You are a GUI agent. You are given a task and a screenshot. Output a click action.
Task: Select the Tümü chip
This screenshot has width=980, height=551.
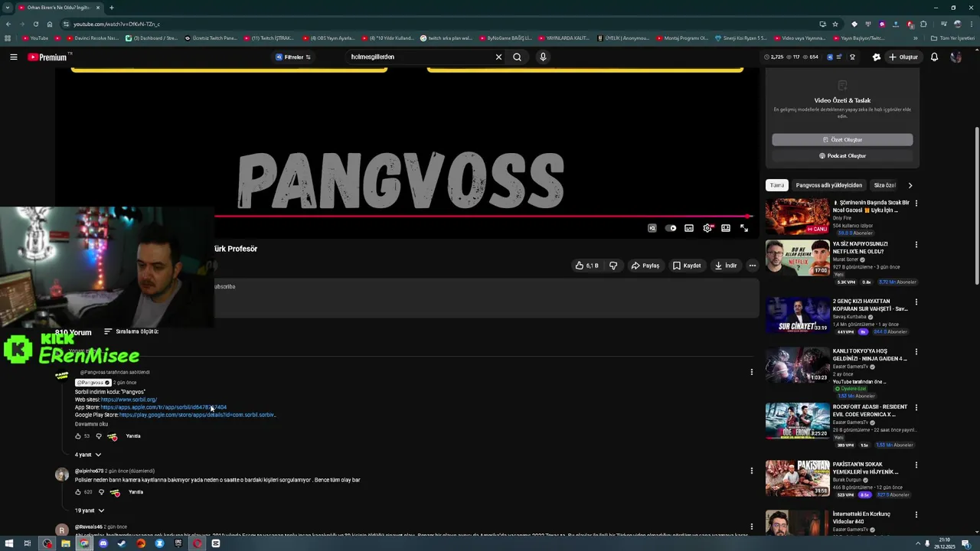pos(777,185)
